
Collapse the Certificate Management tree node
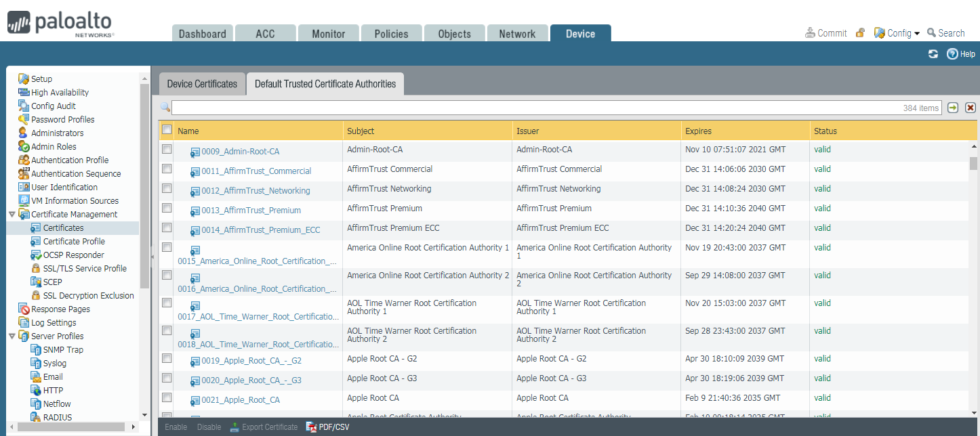pyautogui.click(x=12, y=215)
